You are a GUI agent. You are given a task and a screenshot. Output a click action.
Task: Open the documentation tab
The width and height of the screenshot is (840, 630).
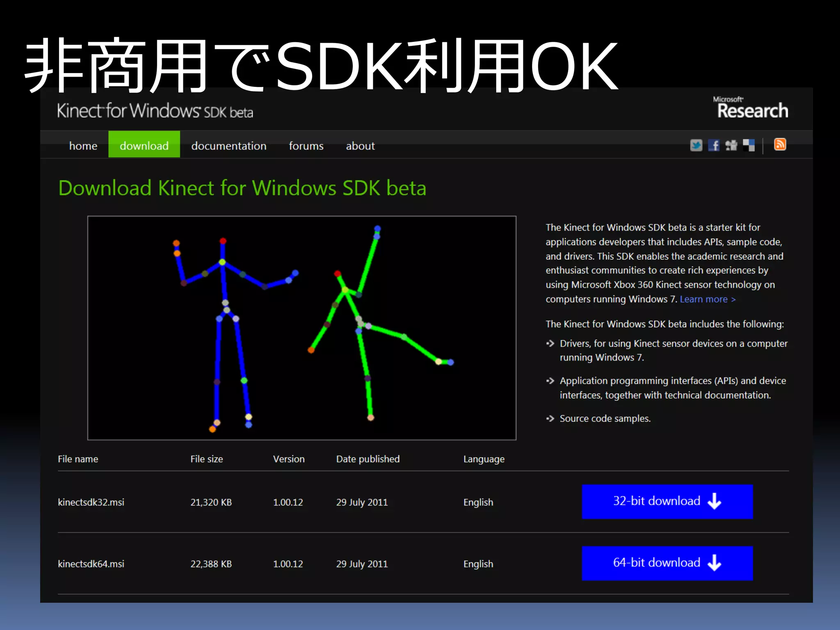[x=229, y=146]
